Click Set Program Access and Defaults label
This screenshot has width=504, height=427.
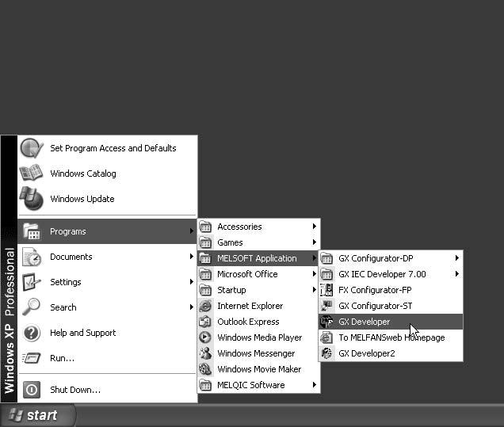pyautogui.click(x=113, y=148)
